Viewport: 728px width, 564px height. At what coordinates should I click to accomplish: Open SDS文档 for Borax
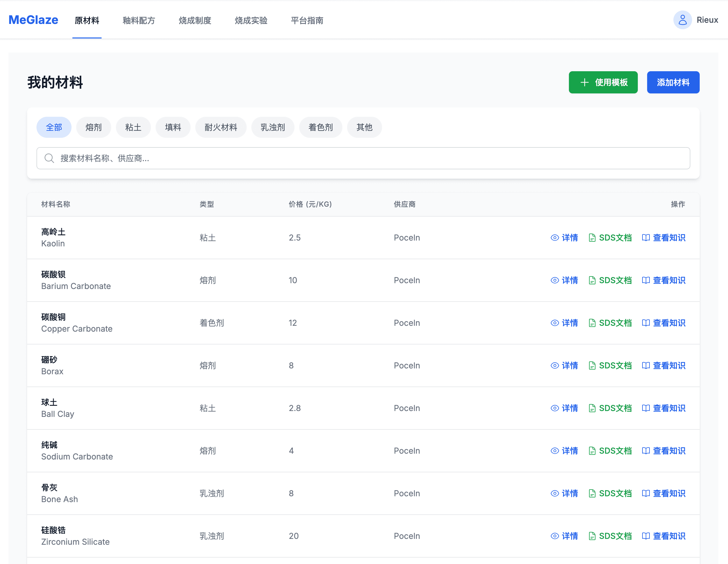pos(610,366)
